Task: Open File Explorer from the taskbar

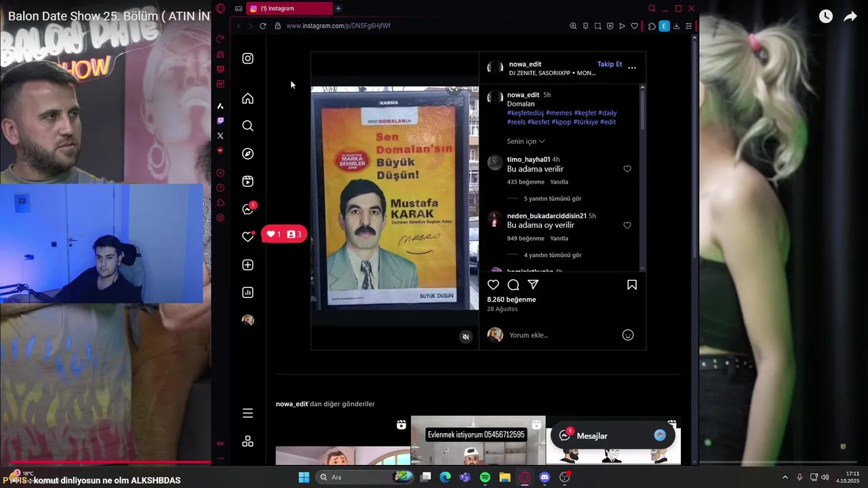Action: pyautogui.click(x=505, y=477)
